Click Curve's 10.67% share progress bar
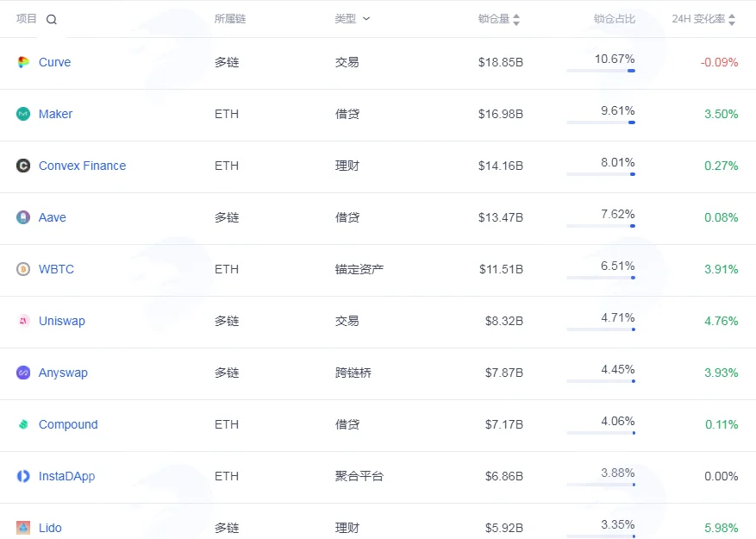Screen dimensions: 756x539 (x=601, y=71)
